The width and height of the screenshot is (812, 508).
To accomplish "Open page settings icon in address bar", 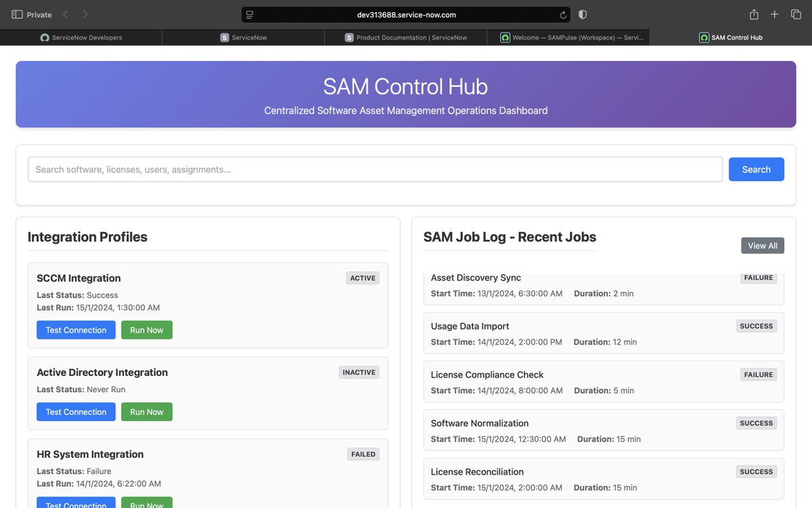I will 250,14.
